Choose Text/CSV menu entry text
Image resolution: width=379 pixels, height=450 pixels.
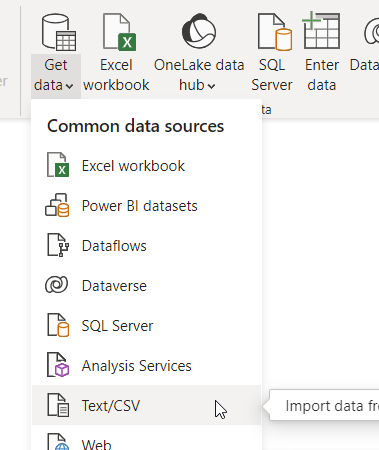111,406
